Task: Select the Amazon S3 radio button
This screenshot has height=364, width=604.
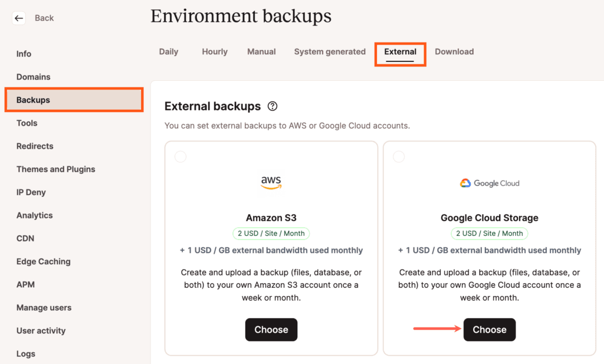Action: point(180,156)
